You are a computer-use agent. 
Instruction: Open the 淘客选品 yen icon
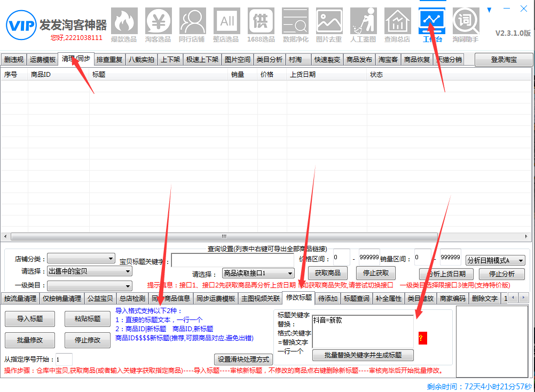click(x=159, y=21)
